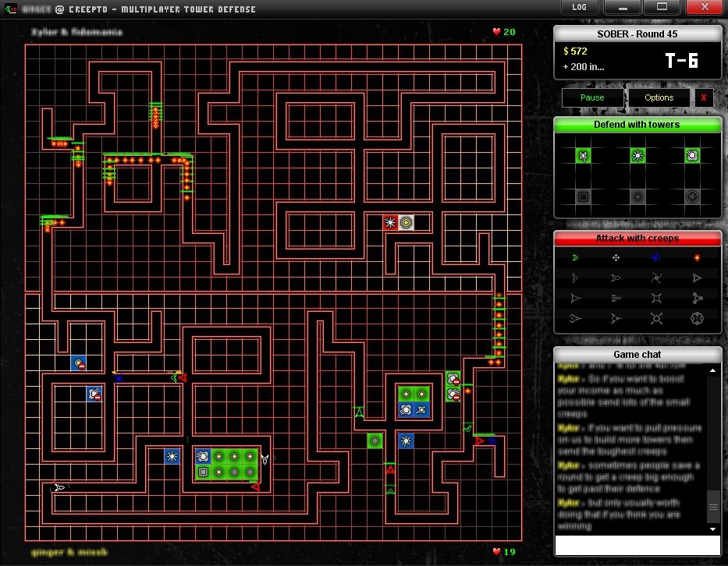Select the lone green ring tower on the map
The image size is (728, 566).
point(375,440)
